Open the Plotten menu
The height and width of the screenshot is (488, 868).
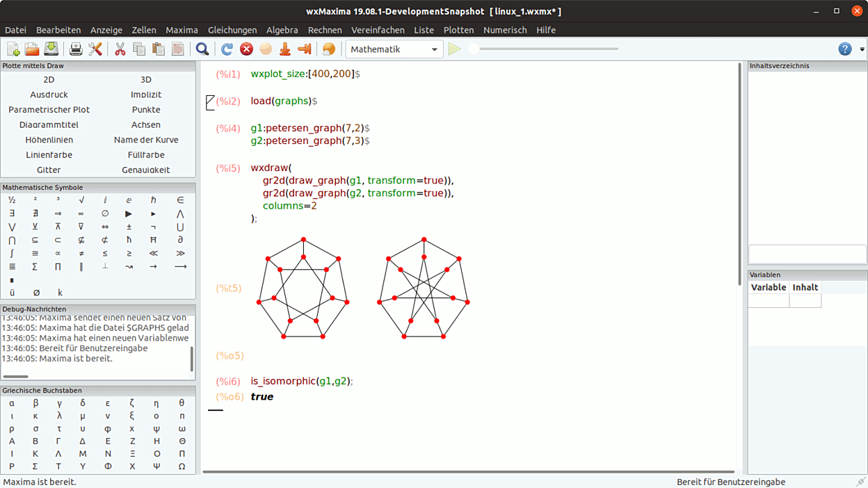(458, 30)
